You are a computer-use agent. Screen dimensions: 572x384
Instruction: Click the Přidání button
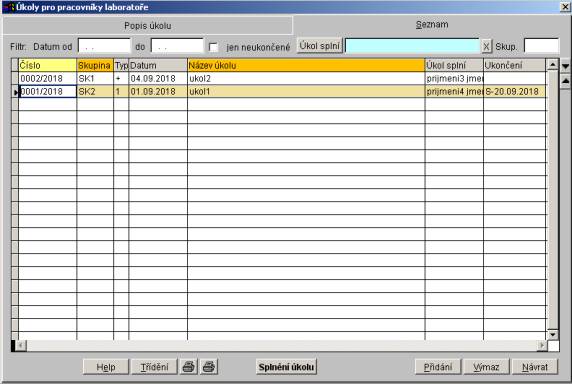pos(438,367)
